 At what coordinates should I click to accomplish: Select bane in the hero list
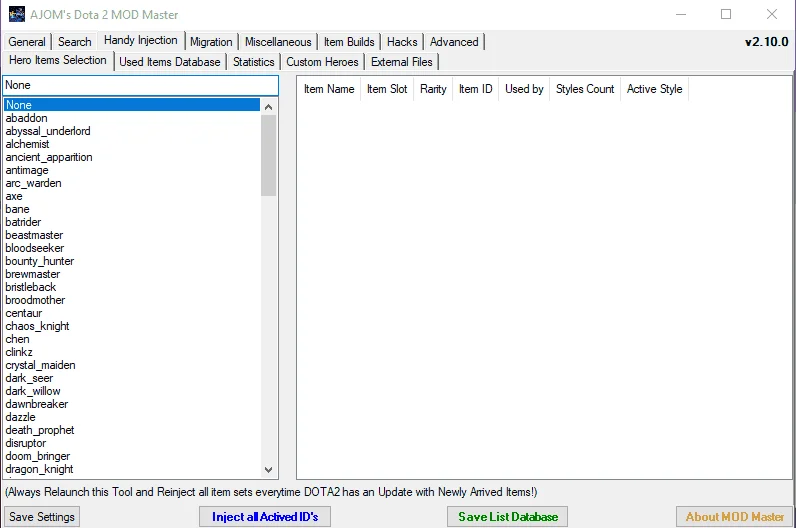point(132,209)
